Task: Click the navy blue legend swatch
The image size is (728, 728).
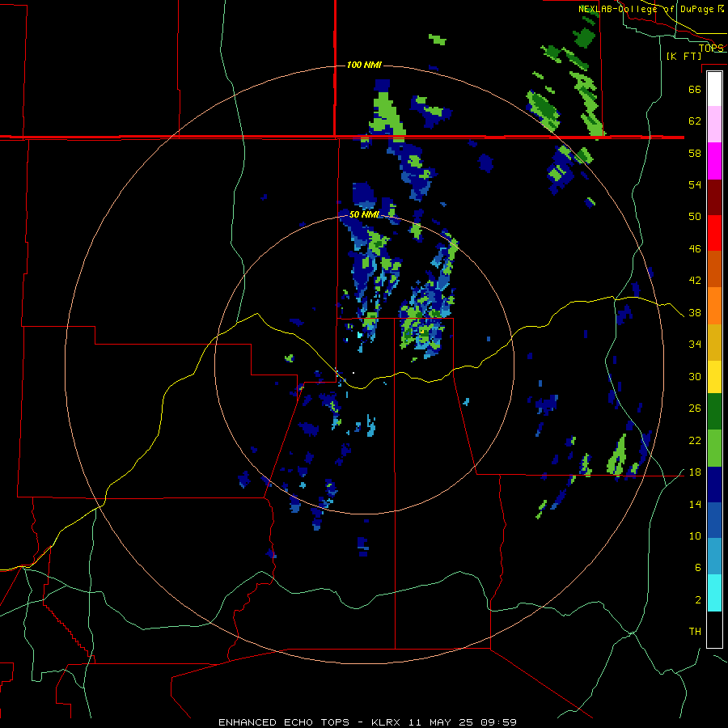Action: [x=714, y=485]
